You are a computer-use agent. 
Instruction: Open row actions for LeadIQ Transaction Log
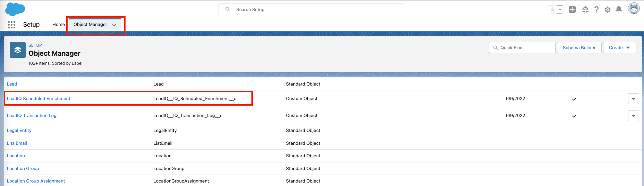point(633,116)
